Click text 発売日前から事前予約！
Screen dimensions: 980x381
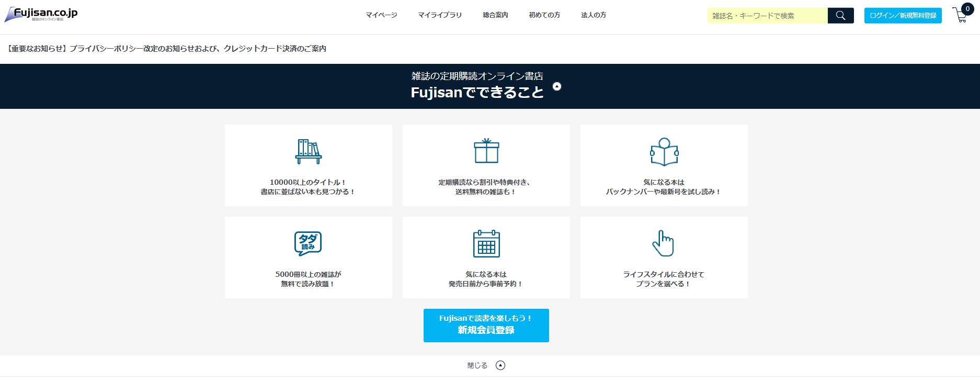[486, 284]
